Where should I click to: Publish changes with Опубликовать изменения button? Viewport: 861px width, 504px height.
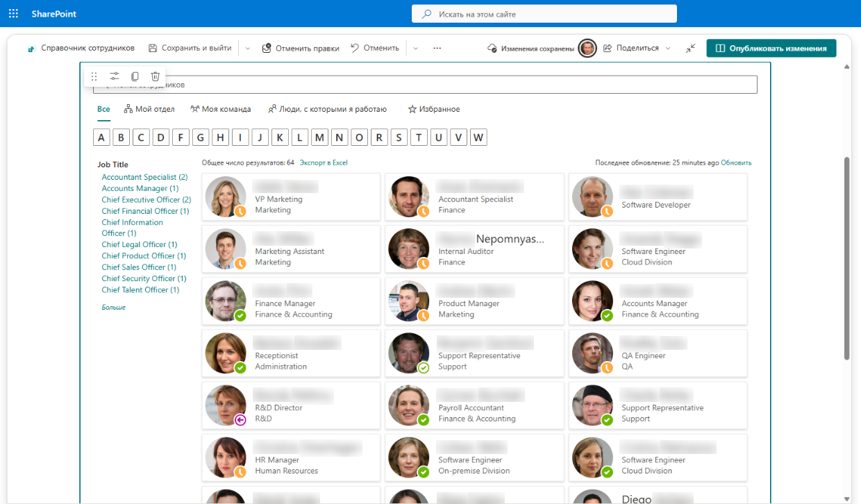(x=771, y=48)
